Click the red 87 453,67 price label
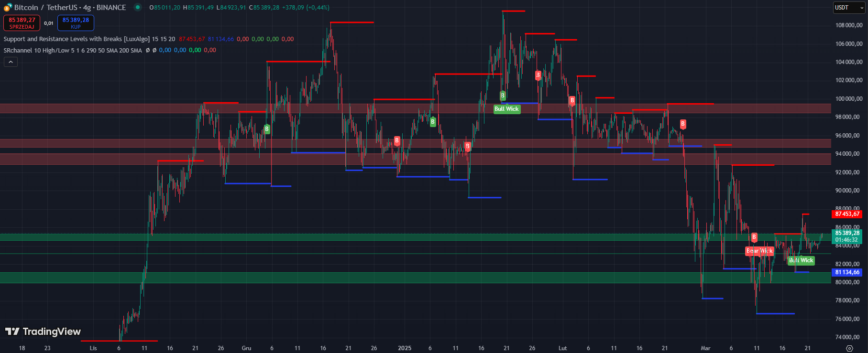 847,214
